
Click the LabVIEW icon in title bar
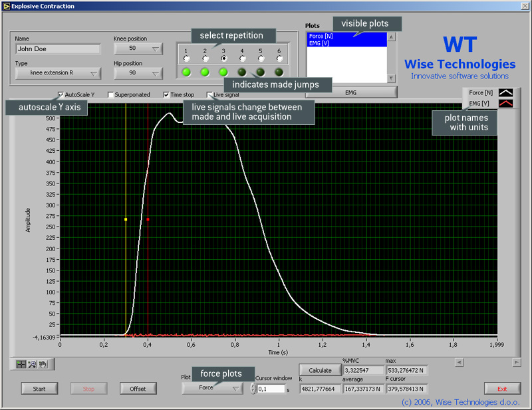(6, 6)
